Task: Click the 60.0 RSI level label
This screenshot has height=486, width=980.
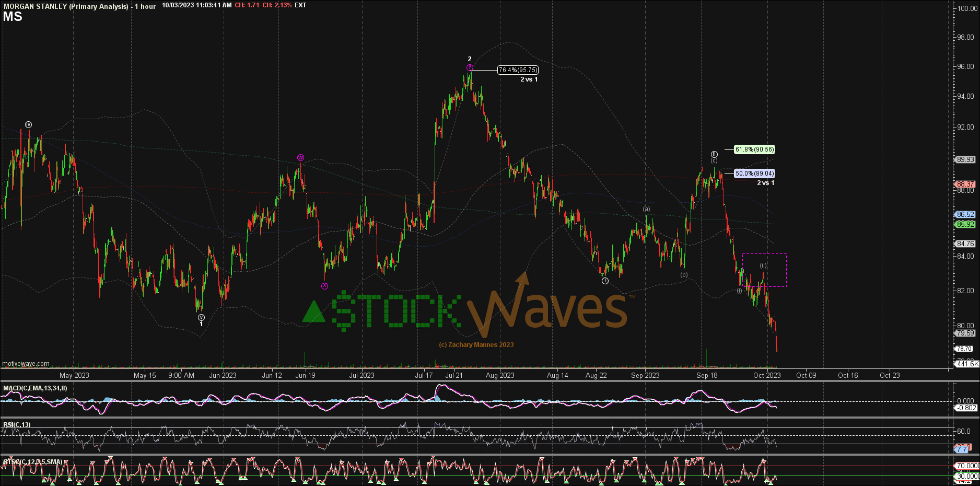Action: (964, 431)
